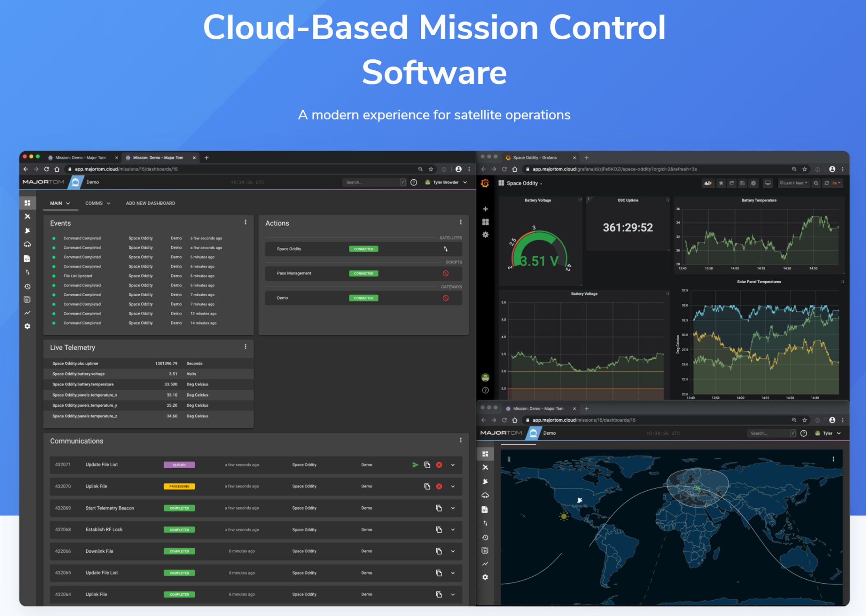The width and height of the screenshot is (866, 616).
Task: Open the COMMS dashboard dropdown
Action: tap(98, 203)
